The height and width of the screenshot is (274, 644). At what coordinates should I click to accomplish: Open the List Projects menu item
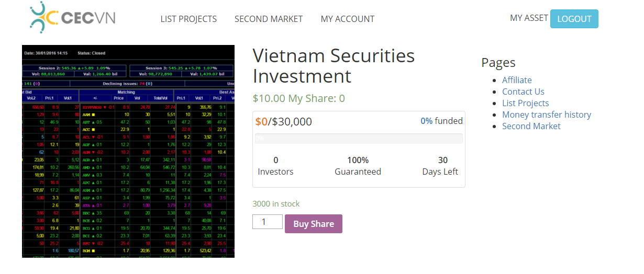pos(188,19)
